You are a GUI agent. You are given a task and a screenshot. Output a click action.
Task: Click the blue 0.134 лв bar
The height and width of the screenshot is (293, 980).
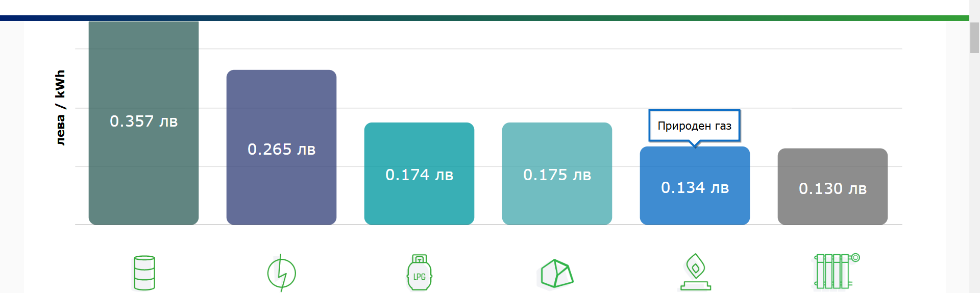point(695,186)
